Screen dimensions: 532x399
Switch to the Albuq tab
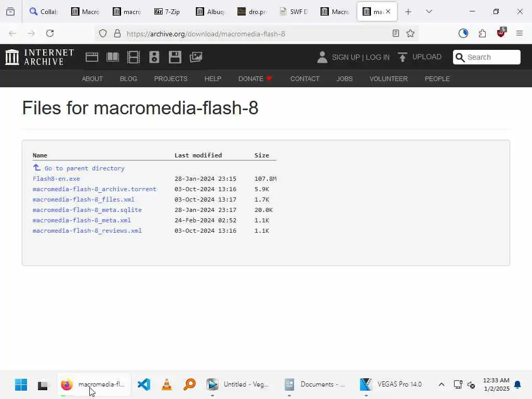tap(210, 11)
